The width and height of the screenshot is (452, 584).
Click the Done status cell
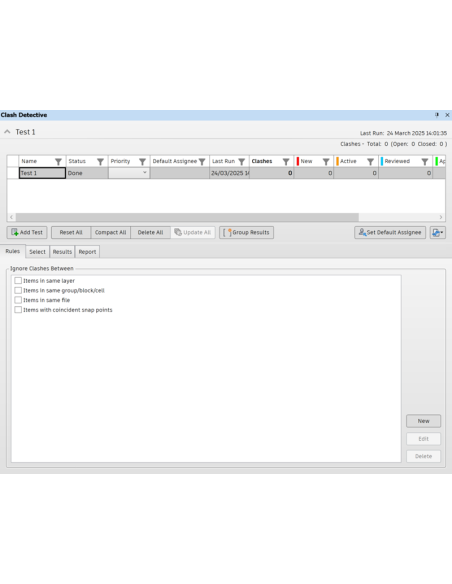[x=87, y=173]
